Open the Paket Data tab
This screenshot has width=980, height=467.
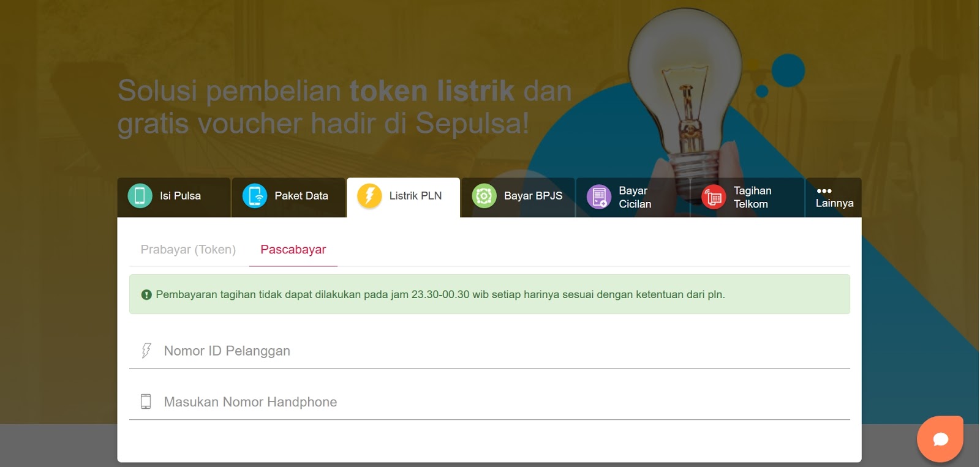click(288, 197)
